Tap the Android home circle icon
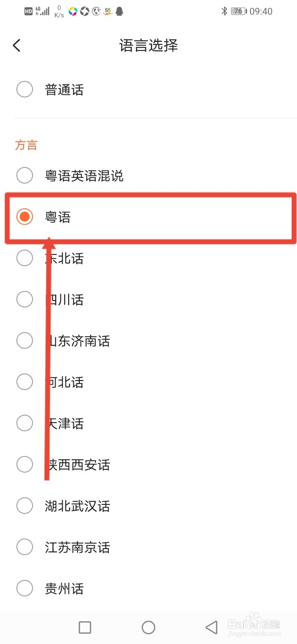 coord(148,627)
